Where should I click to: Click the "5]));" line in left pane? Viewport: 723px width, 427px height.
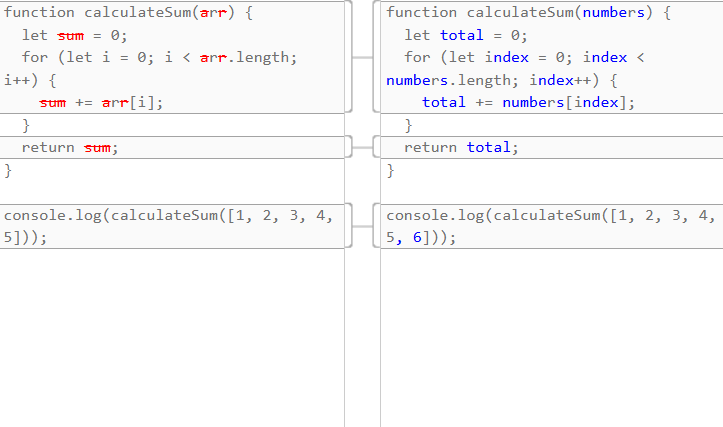[25, 238]
